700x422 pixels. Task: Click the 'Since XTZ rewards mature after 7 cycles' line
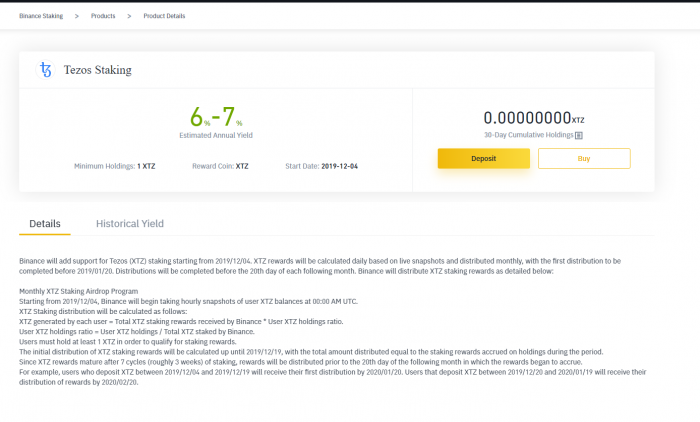[x=301, y=362]
